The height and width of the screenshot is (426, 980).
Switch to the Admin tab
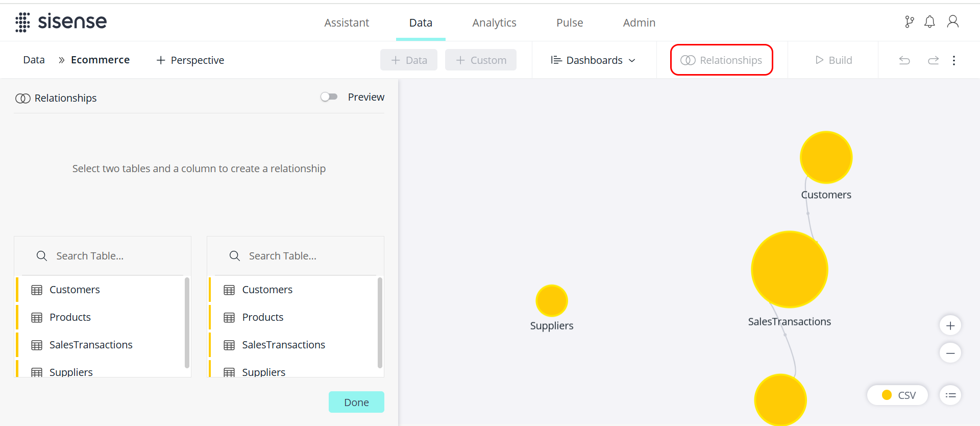click(x=639, y=22)
